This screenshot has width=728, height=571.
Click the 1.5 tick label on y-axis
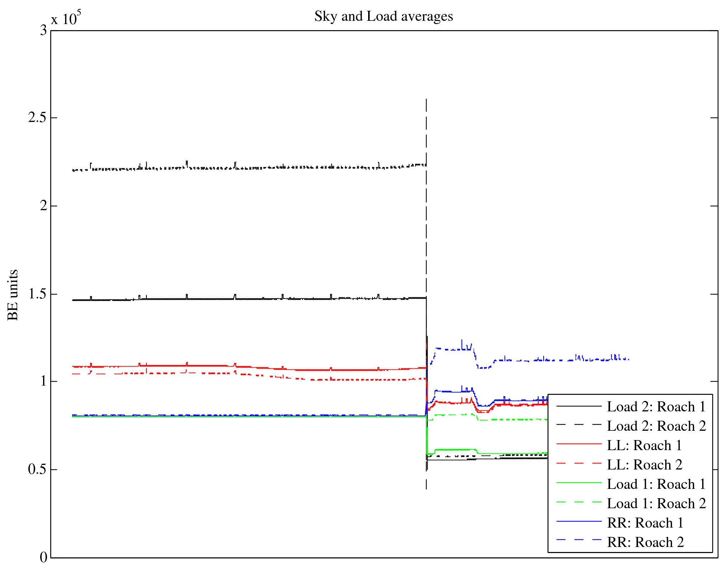(37, 294)
